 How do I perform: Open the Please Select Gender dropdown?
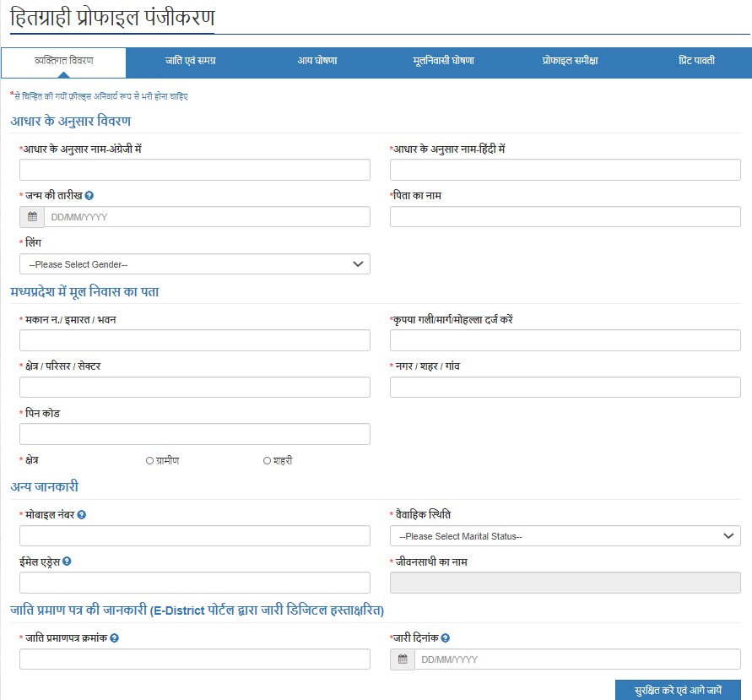point(194,264)
